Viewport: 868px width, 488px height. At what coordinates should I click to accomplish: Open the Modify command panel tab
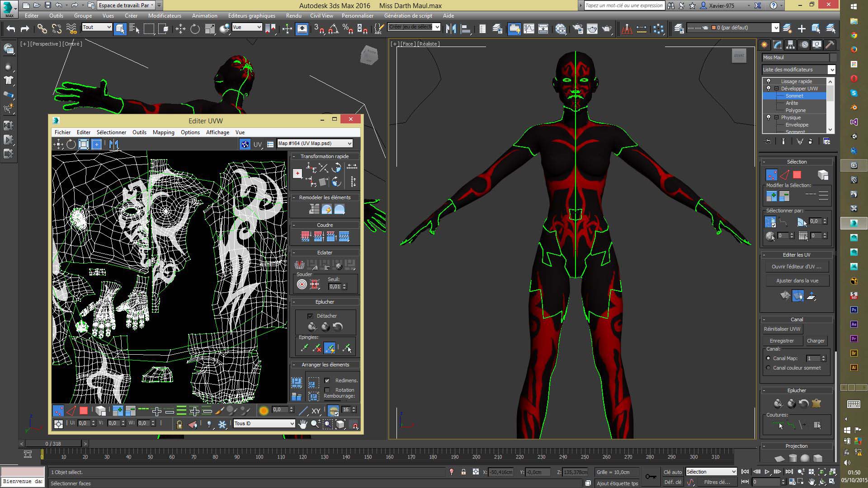pos(777,45)
